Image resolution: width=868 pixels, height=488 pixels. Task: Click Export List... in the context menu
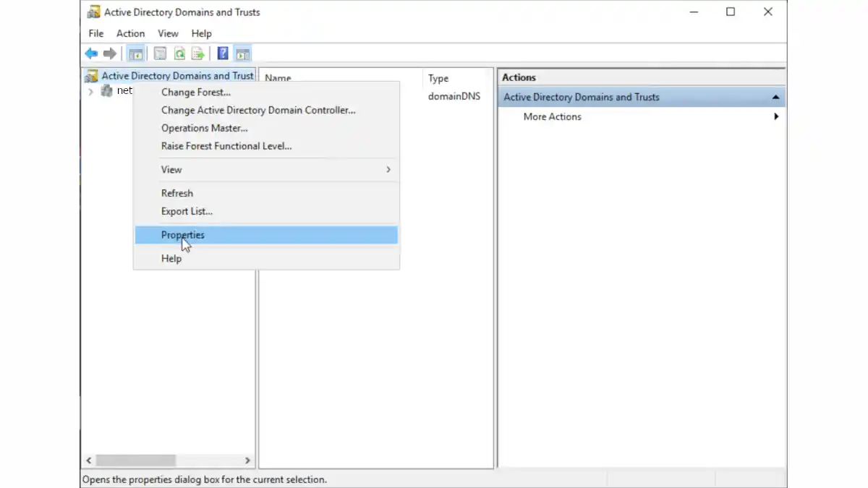(266, 211)
